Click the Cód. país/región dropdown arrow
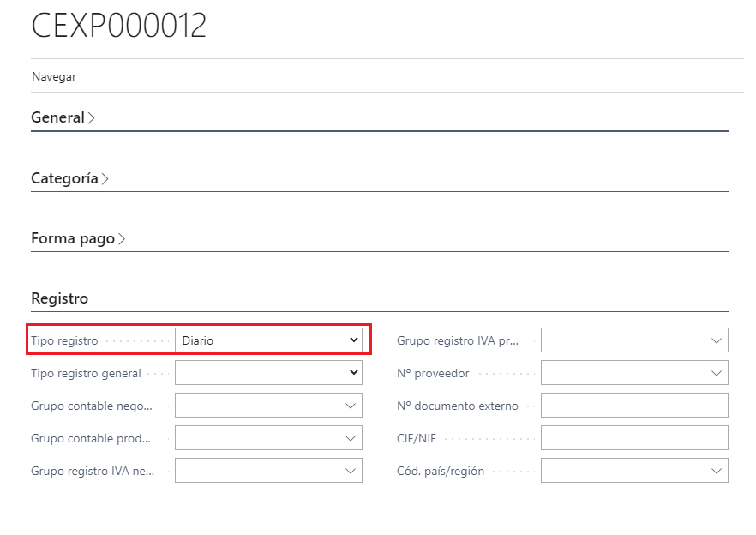756x535 pixels. (717, 471)
